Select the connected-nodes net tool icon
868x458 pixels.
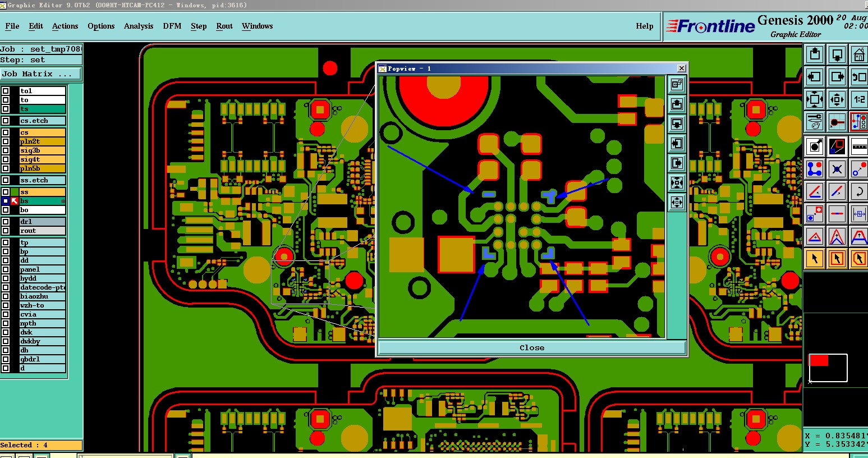point(815,169)
